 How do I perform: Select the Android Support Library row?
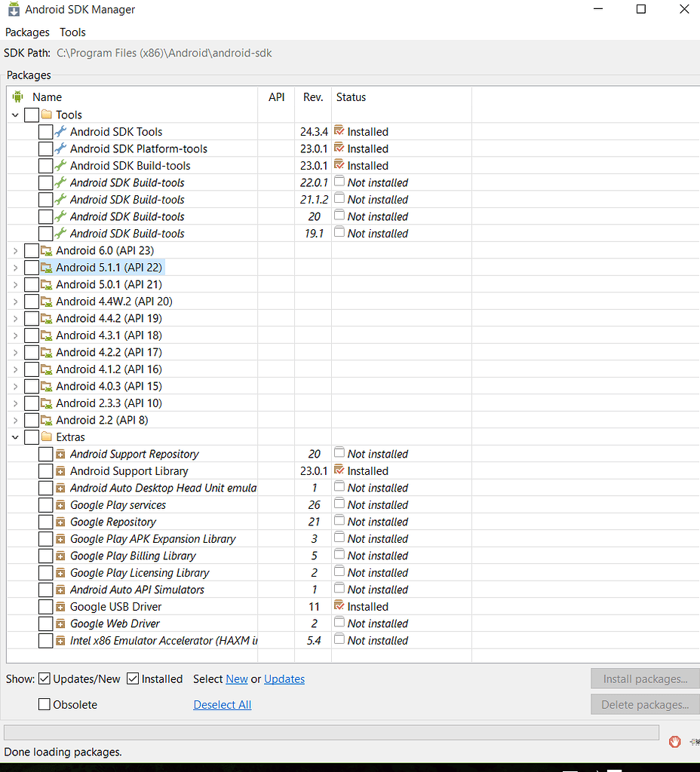tap(128, 470)
